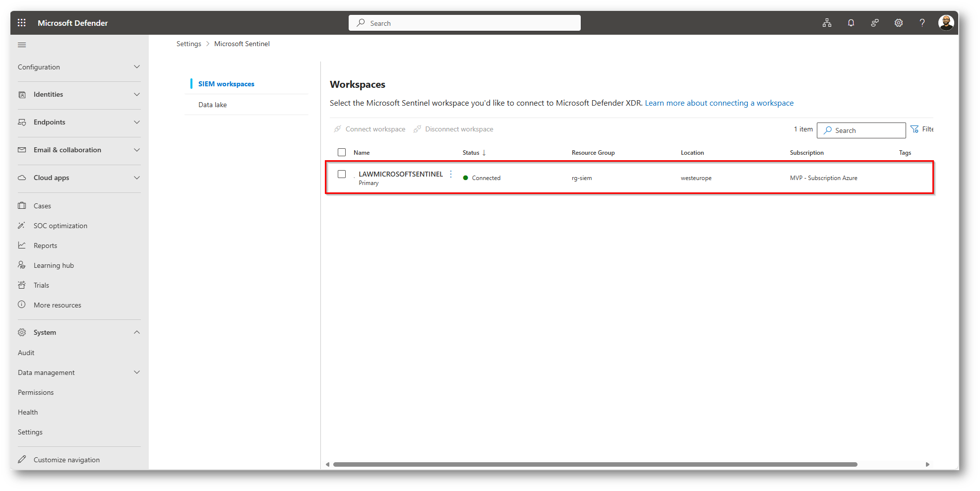Select the SIEM workspaces tab

coord(226,84)
